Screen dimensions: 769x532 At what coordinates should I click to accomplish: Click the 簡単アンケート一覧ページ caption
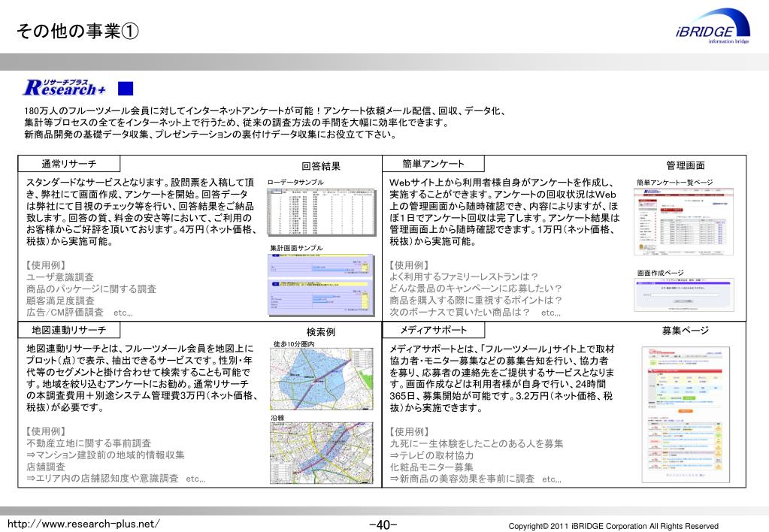675,183
